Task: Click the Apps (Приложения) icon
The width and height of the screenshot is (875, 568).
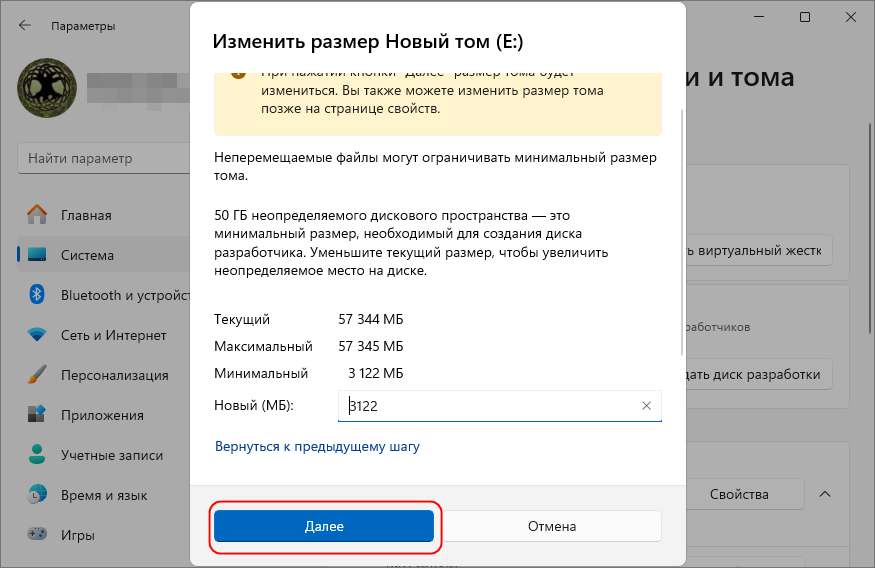Action: [x=37, y=415]
